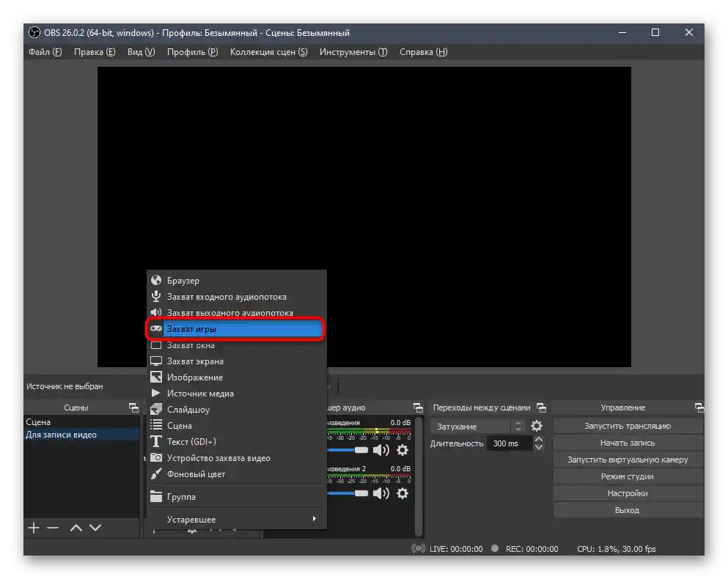Add a Текст (GDI+) source

237,441
